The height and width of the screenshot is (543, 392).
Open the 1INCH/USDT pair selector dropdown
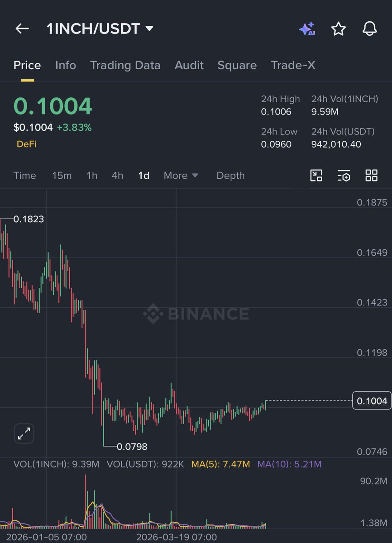point(100,29)
